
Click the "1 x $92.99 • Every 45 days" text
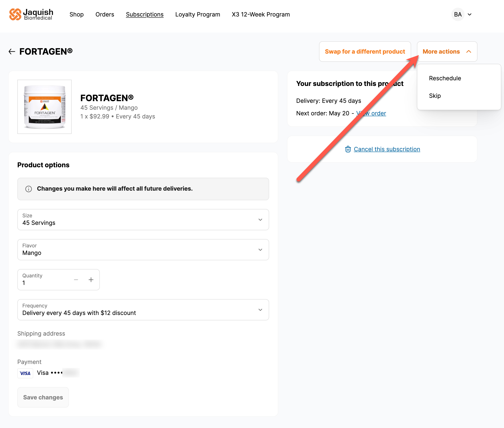[118, 116]
